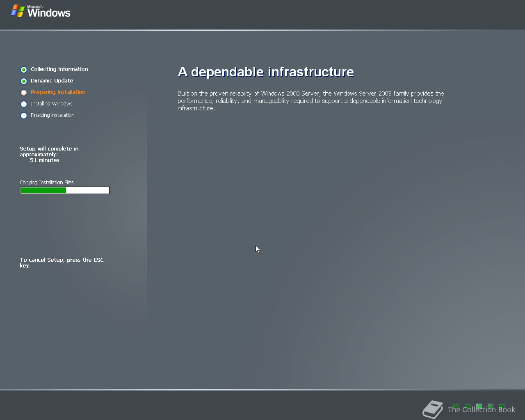Click the "Windows" wordmark in the header
The image size is (525, 420).
coord(49,13)
